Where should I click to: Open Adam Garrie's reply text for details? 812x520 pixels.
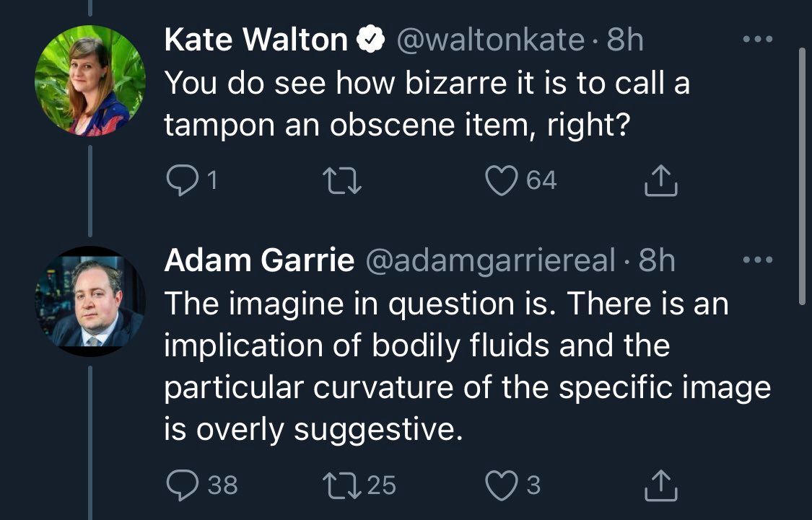468,366
